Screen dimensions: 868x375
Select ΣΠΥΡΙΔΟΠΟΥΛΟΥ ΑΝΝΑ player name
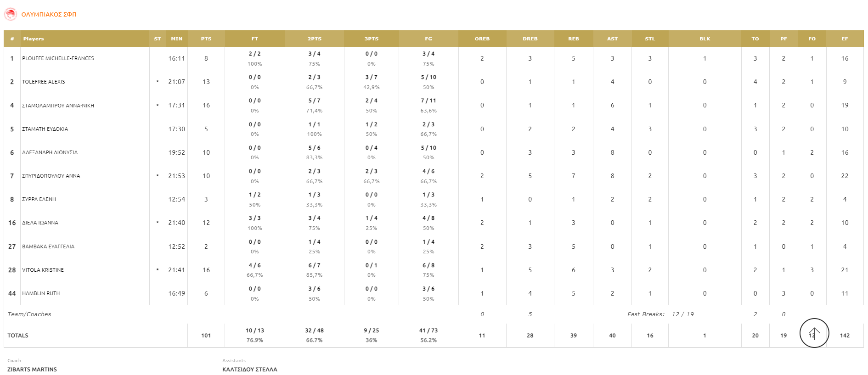click(51, 176)
